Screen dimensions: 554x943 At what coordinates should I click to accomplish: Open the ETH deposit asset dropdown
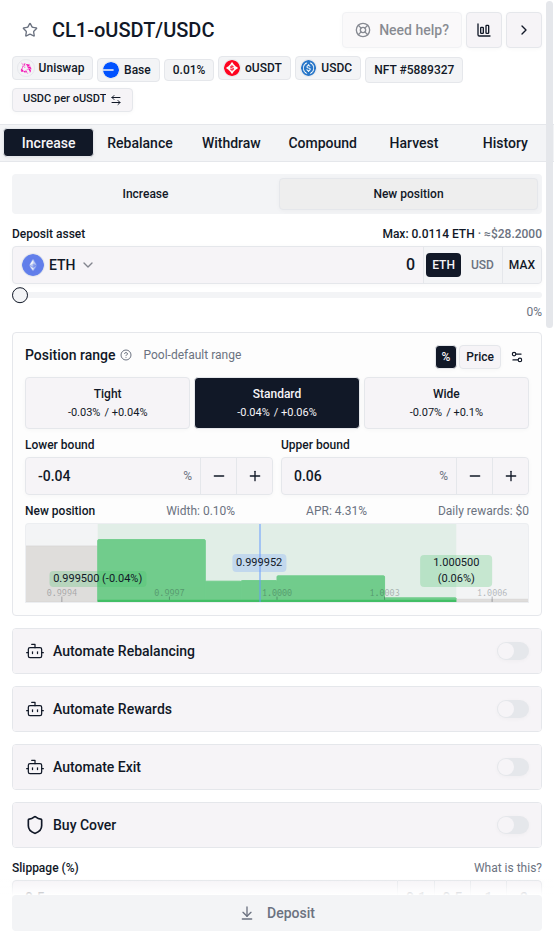[58, 265]
